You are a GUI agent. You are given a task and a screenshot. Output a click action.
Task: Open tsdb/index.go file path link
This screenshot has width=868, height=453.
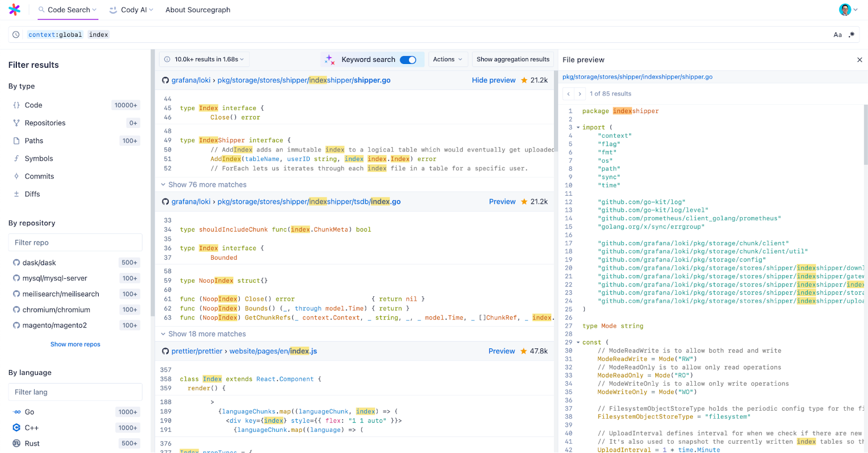(309, 202)
